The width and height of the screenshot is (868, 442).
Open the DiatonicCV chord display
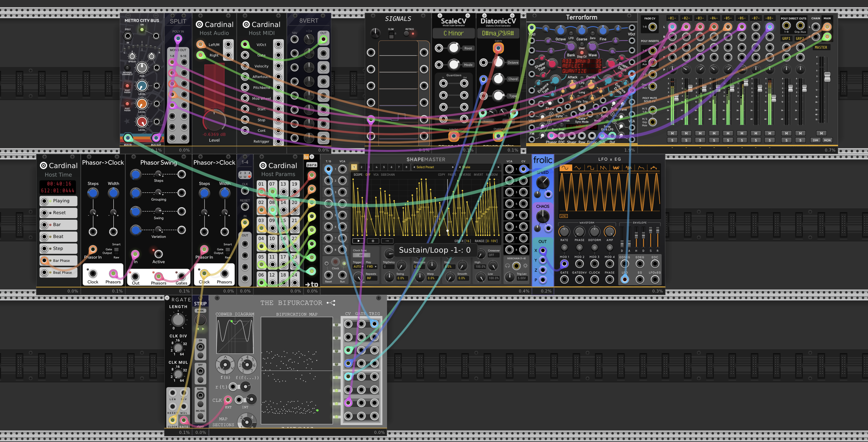(x=498, y=33)
